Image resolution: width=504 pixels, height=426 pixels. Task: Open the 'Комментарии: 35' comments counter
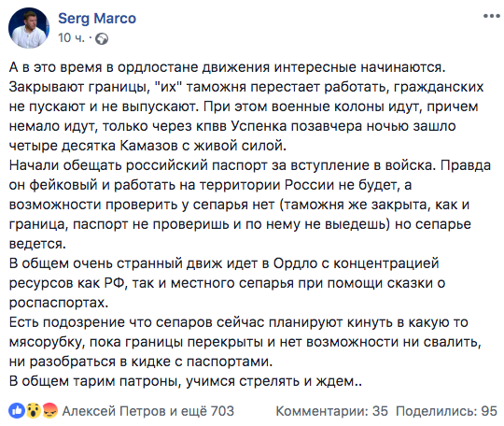pyautogui.click(x=332, y=411)
